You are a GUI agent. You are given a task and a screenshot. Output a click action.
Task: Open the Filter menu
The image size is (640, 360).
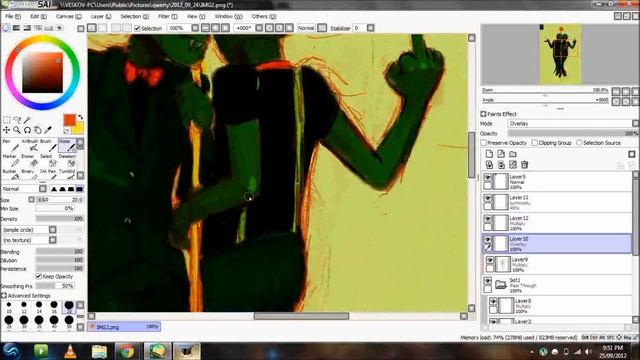click(167, 16)
